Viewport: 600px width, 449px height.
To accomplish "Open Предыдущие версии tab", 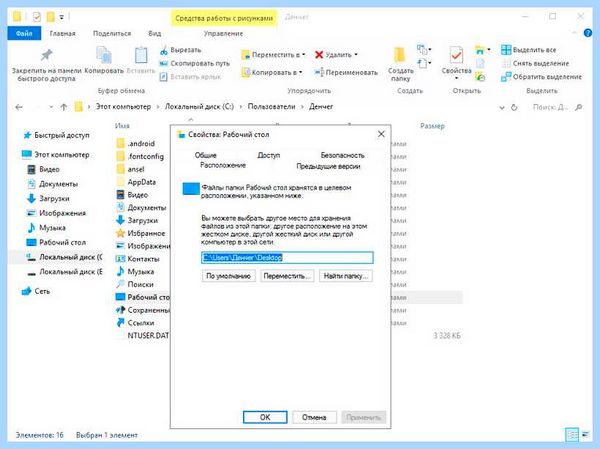I will pyautogui.click(x=328, y=167).
